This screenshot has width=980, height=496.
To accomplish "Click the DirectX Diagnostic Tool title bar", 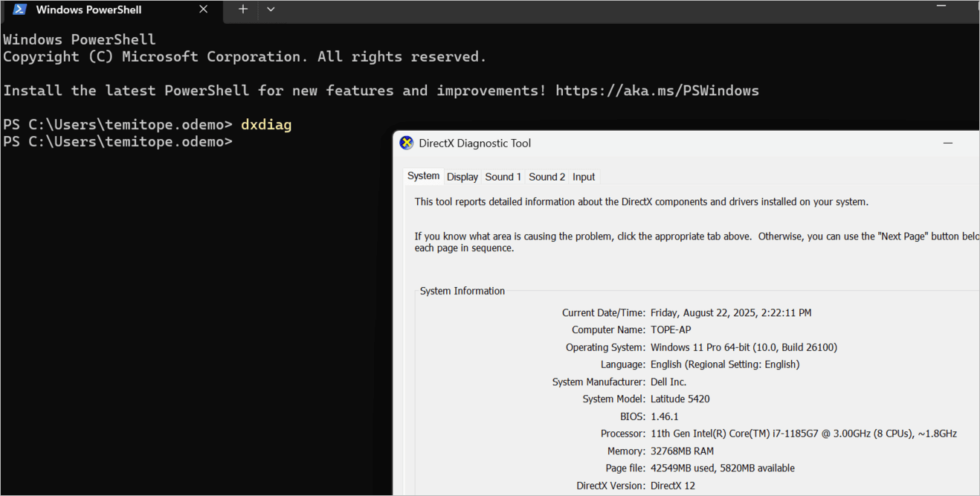I will click(x=669, y=144).
